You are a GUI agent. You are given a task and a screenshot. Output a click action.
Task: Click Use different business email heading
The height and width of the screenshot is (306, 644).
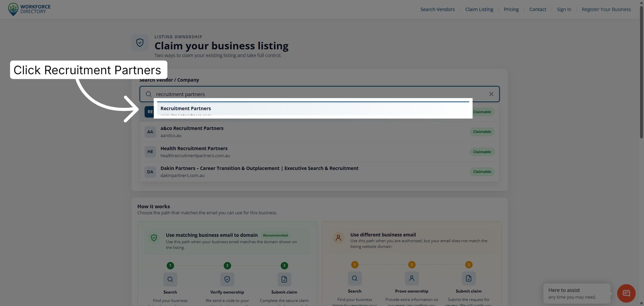click(x=383, y=235)
